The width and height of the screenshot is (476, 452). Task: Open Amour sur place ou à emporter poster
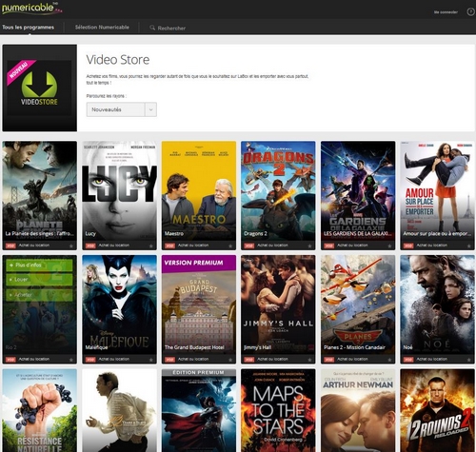[437, 190]
